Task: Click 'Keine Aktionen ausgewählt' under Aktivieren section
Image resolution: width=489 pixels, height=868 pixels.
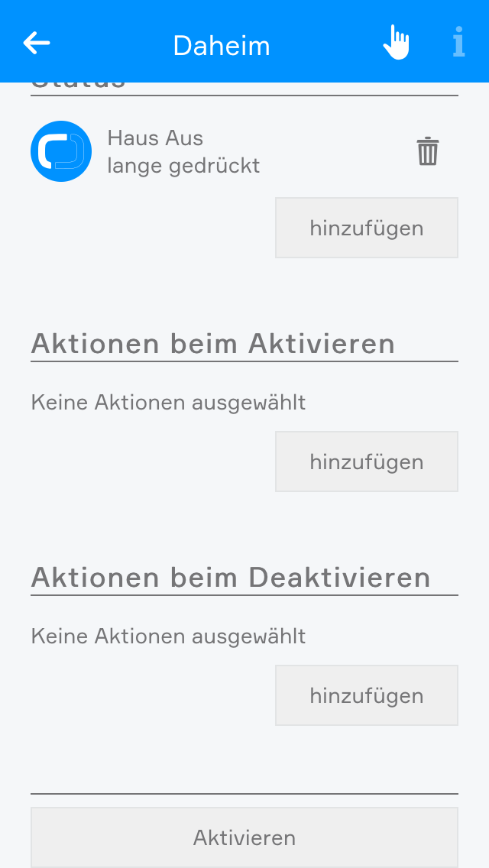Action: (168, 402)
